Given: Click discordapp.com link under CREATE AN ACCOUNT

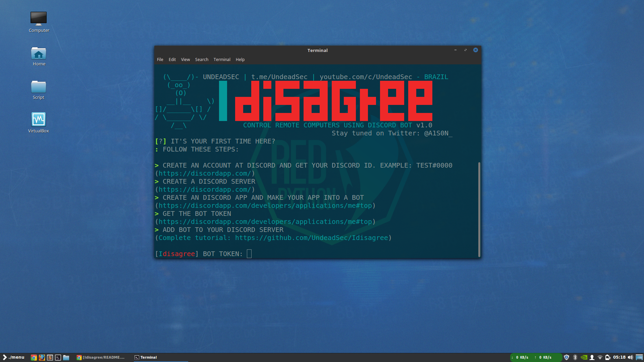Looking at the screenshot, I should (x=205, y=173).
